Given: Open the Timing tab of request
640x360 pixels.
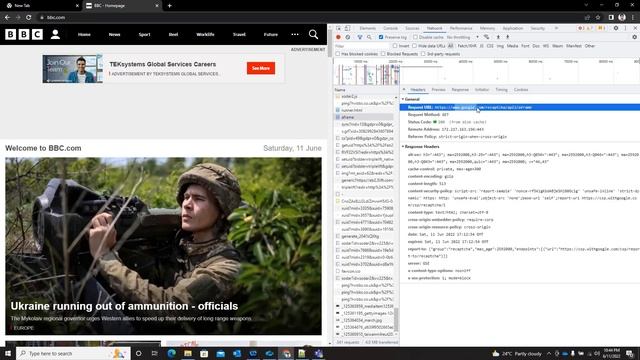Looking at the screenshot, I should click(501, 89).
